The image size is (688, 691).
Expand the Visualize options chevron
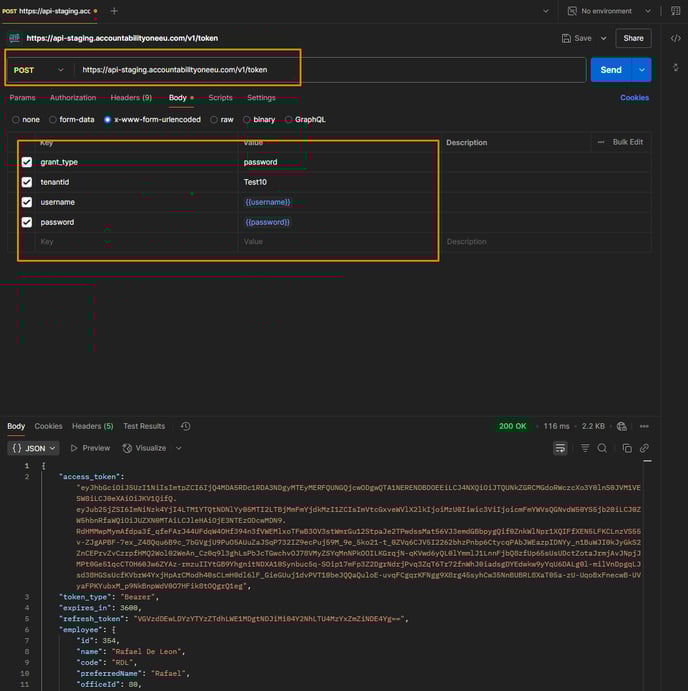click(x=179, y=448)
